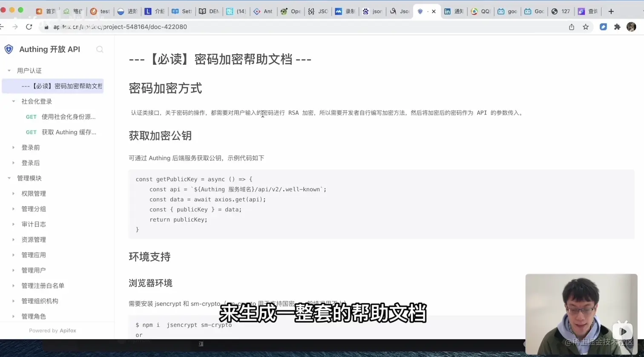Expand the 管理角色 folder
The height and width of the screenshot is (357, 644).
tap(14, 316)
